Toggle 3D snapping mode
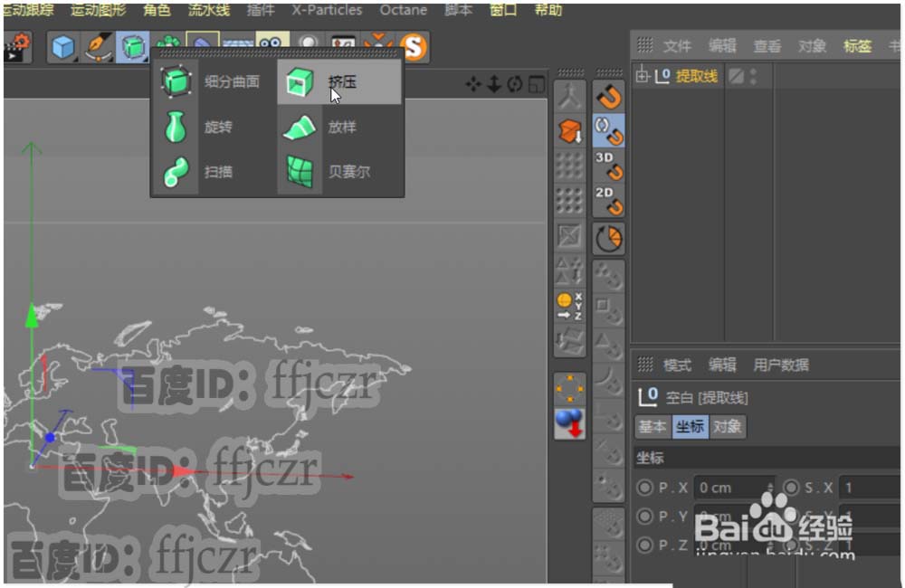The image size is (905, 588). pyautogui.click(x=609, y=166)
